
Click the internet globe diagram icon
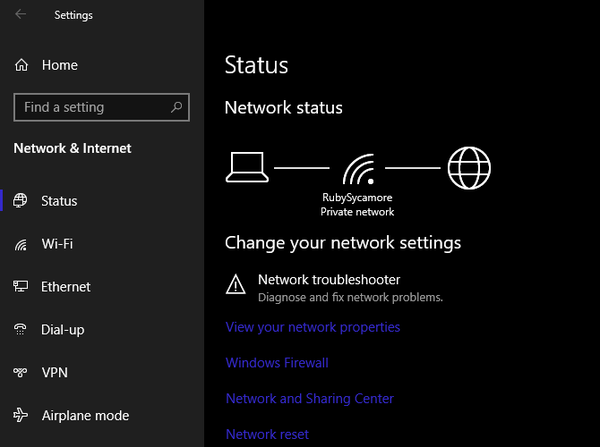[469, 167]
